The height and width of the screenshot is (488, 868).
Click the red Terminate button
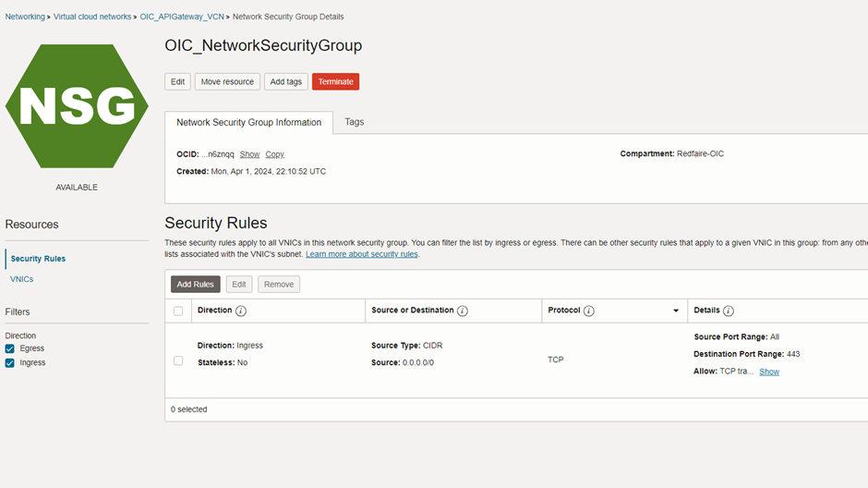click(x=335, y=81)
